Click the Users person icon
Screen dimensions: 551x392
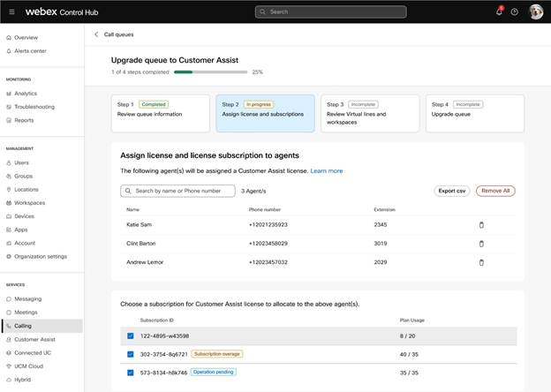point(9,162)
